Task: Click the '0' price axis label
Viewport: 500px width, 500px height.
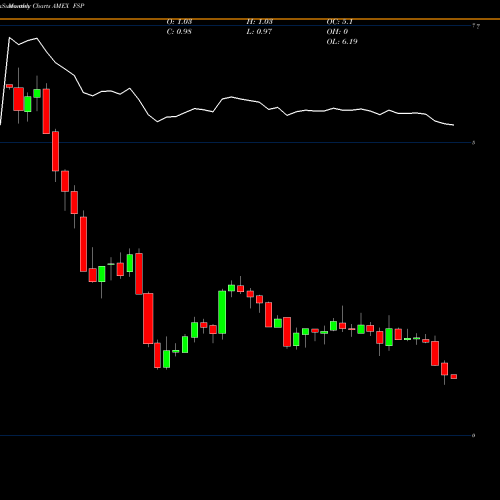Action: click(473, 435)
